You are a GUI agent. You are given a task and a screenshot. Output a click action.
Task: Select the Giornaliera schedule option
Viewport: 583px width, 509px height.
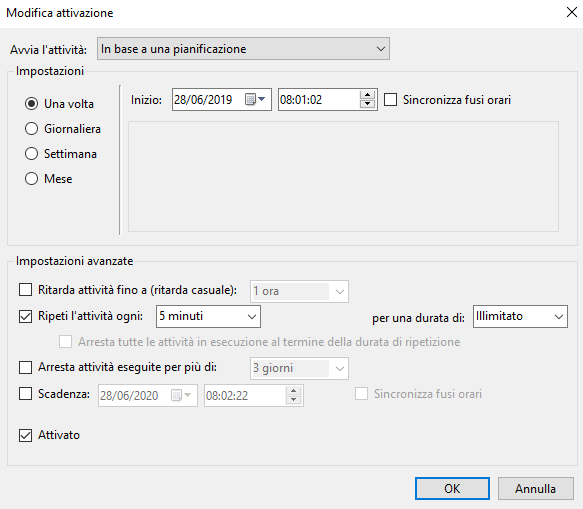pyautogui.click(x=31, y=129)
